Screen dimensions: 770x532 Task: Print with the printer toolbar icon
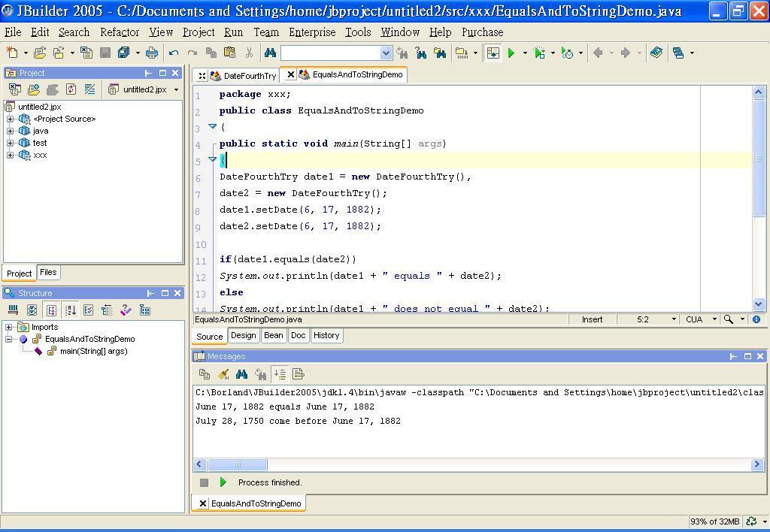tap(152, 53)
